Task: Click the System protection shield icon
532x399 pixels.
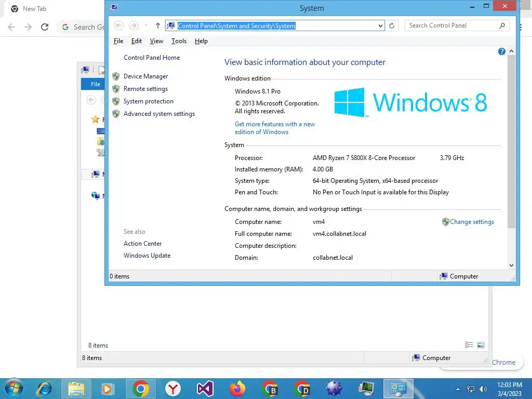Action: (x=116, y=101)
